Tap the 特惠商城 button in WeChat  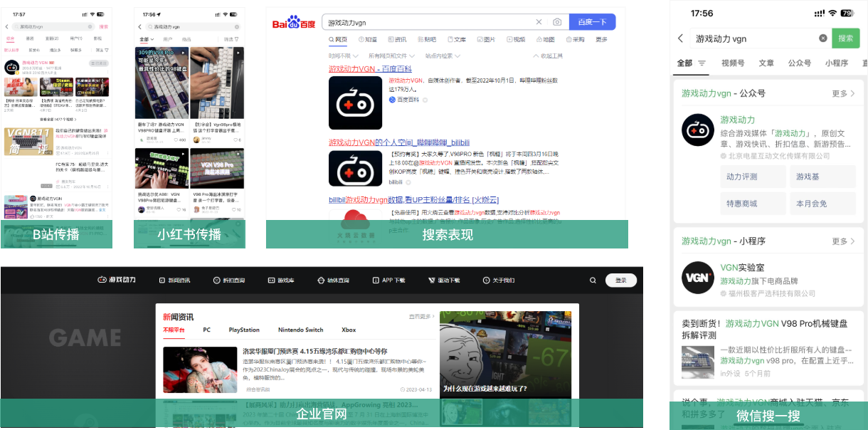753,204
